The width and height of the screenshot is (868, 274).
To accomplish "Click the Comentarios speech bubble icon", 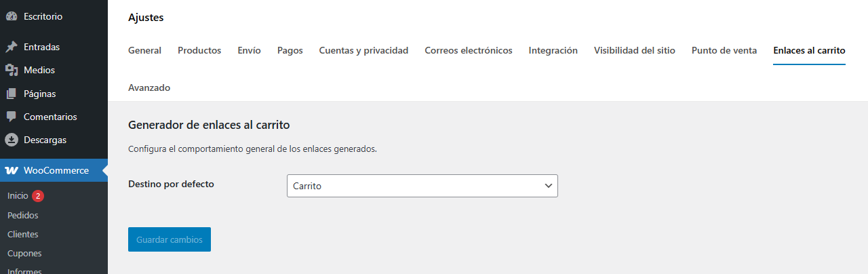I will [x=11, y=117].
